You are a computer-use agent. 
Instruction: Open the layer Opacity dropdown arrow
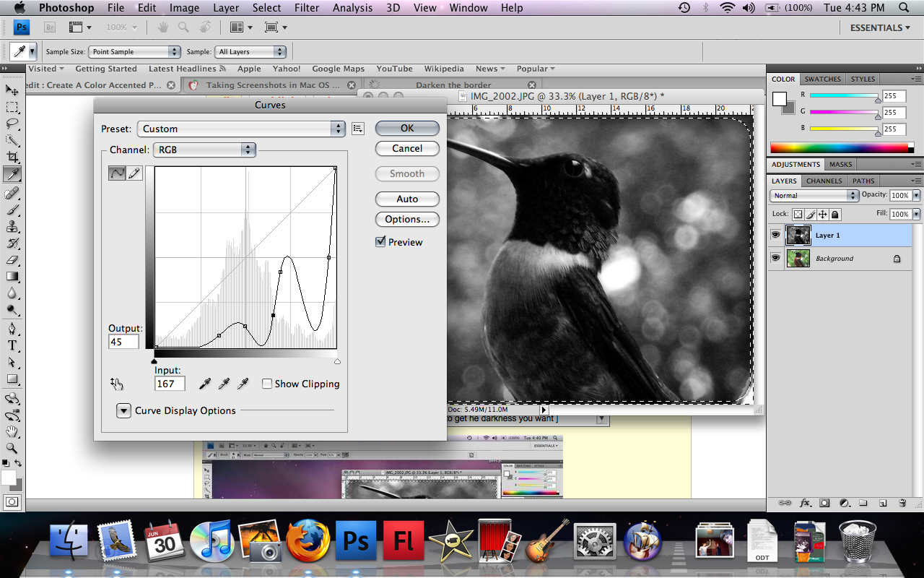(917, 196)
